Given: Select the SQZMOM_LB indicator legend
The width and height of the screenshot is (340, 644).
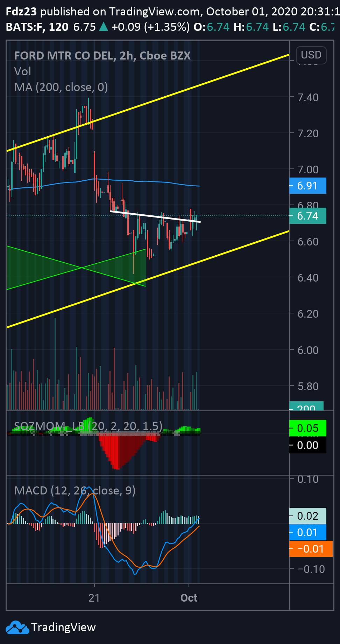Looking at the screenshot, I should (x=88, y=426).
